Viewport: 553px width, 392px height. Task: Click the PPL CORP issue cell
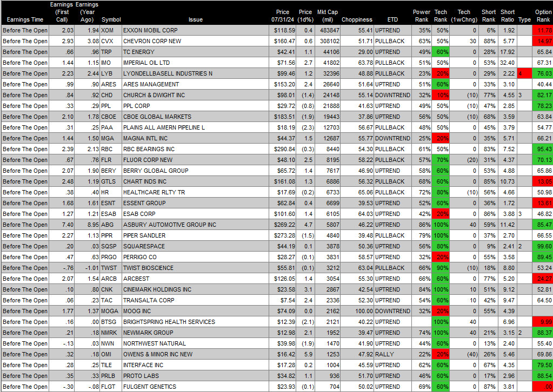click(x=195, y=106)
